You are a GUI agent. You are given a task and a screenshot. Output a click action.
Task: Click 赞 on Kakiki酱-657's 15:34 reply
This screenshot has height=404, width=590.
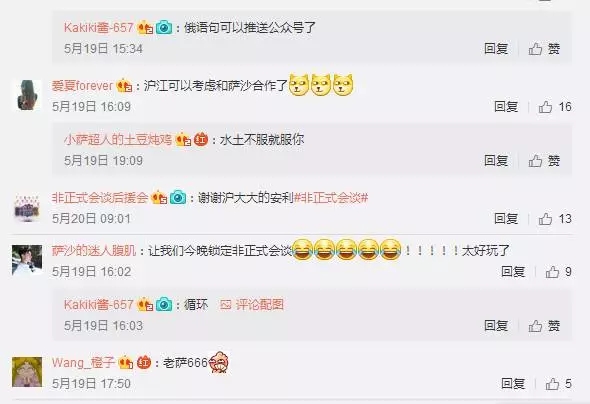coord(544,49)
